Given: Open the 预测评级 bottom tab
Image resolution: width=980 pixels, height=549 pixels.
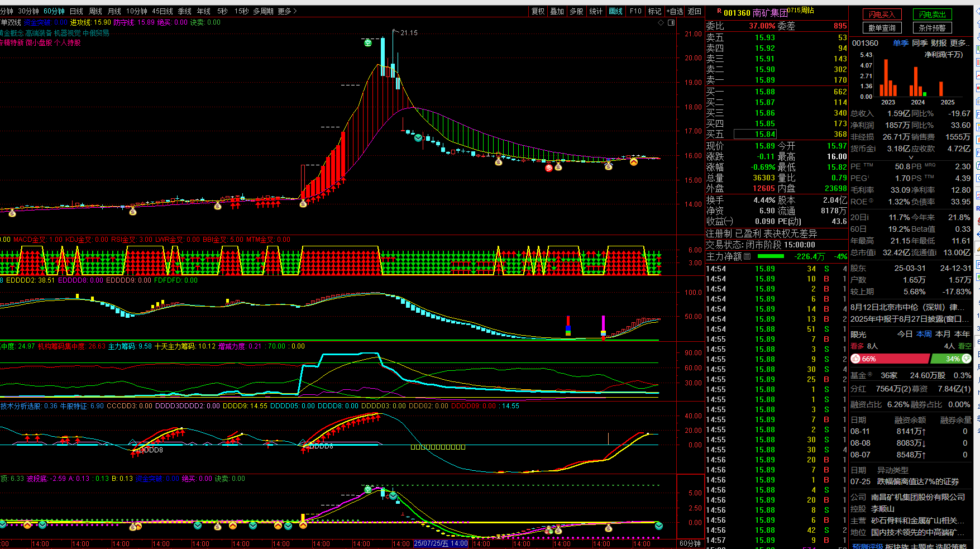Looking at the screenshot, I should (x=867, y=546).
